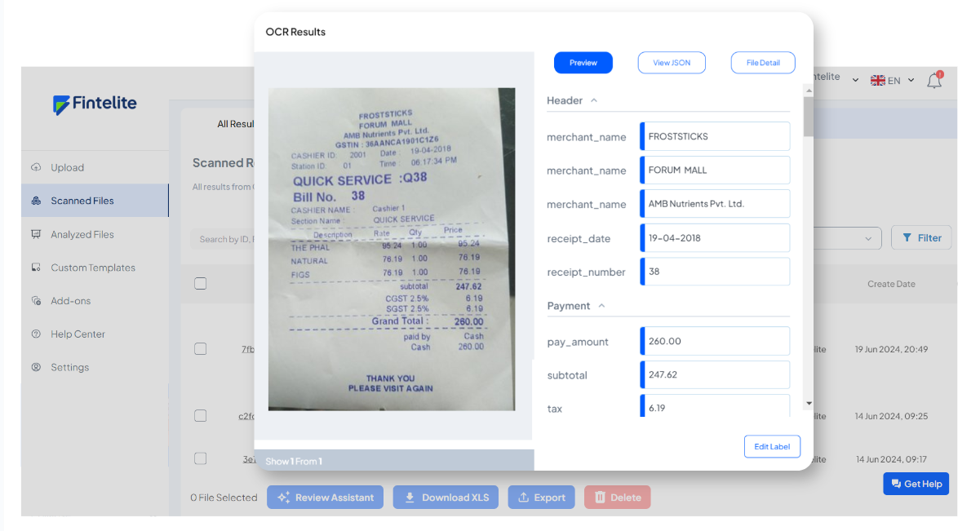
Task: Edit the FROSTSTICKS merchant_name field
Action: (x=715, y=136)
